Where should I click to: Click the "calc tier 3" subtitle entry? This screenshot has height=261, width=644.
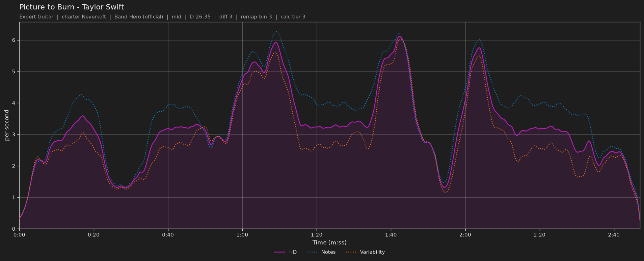point(293,17)
